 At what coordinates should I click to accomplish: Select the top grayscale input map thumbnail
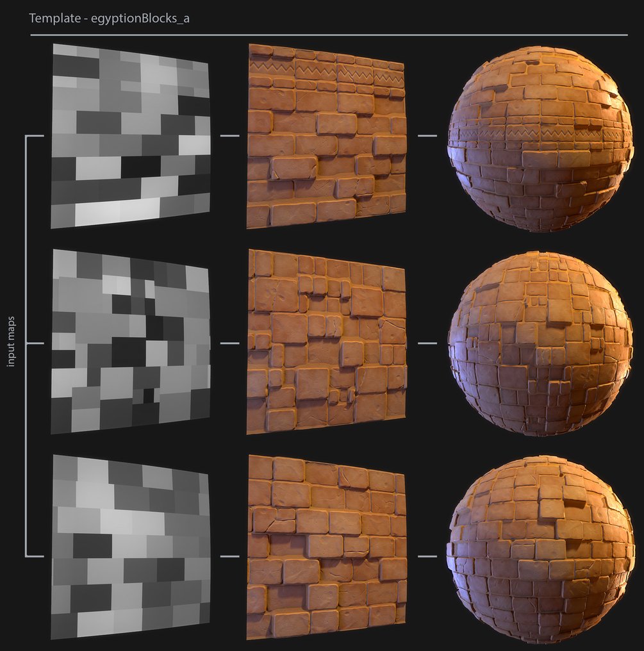tap(131, 136)
